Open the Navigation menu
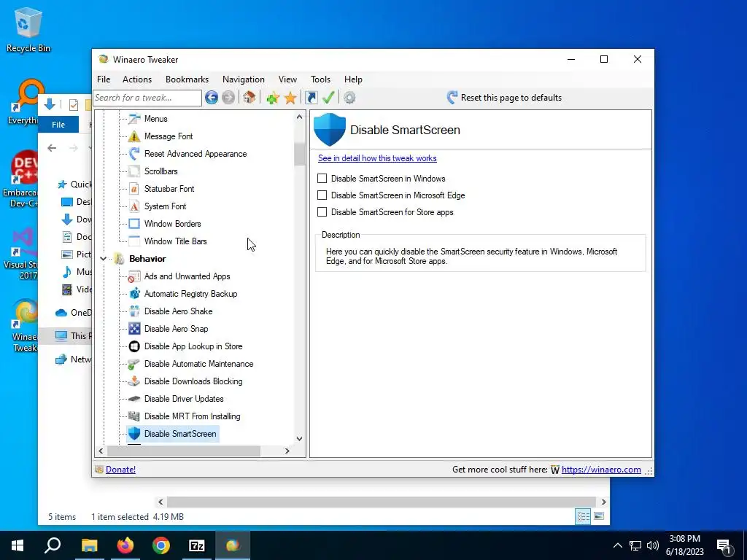 (244, 79)
